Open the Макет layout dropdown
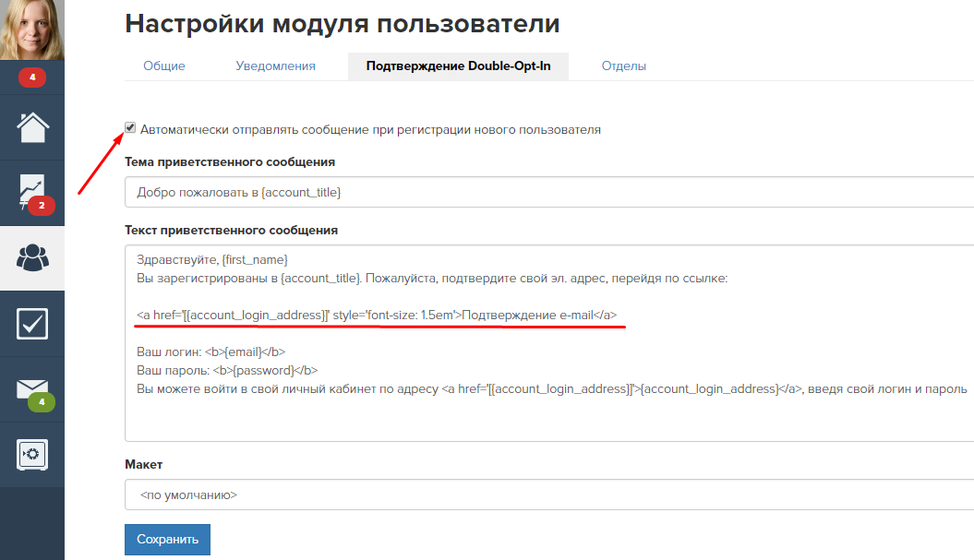Image resolution: width=974 pixels, height=560 pixels. pos(549,494)
